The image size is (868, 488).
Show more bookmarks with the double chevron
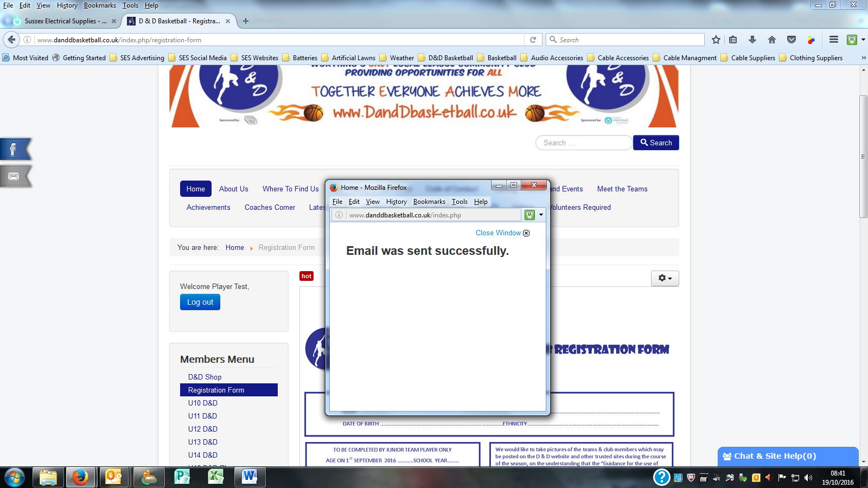point(864,57)
